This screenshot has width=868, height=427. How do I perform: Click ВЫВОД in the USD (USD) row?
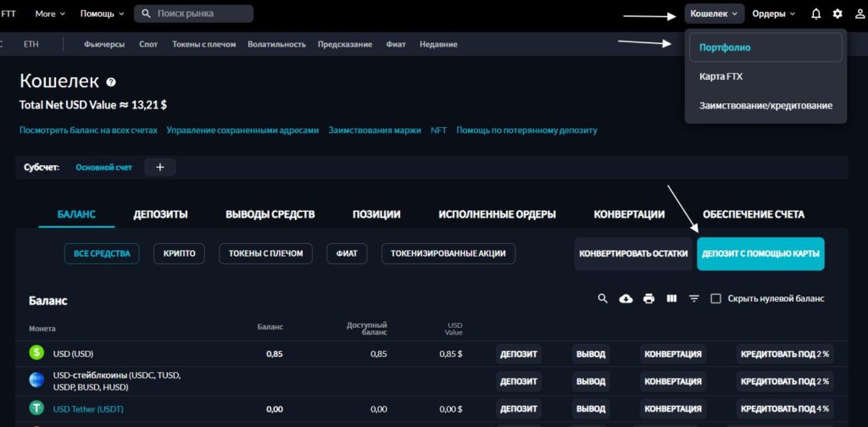point(591,354)
